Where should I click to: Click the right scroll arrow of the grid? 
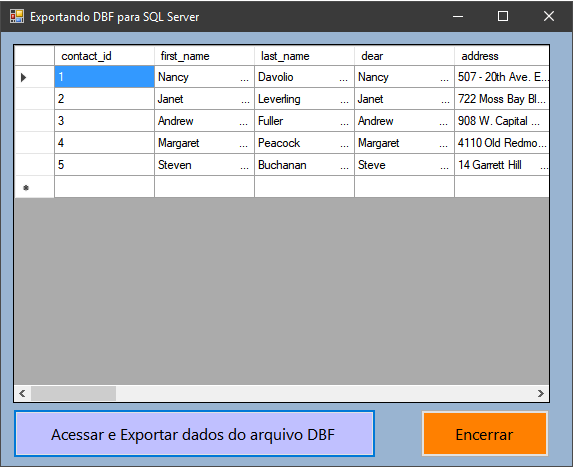click(x=541, y=393)
